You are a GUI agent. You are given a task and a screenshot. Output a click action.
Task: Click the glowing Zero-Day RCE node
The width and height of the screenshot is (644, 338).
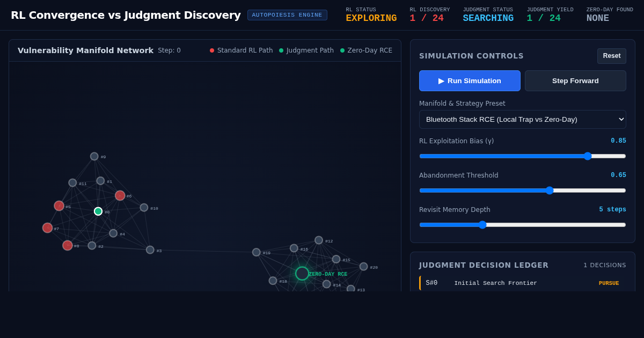[302, 274]
